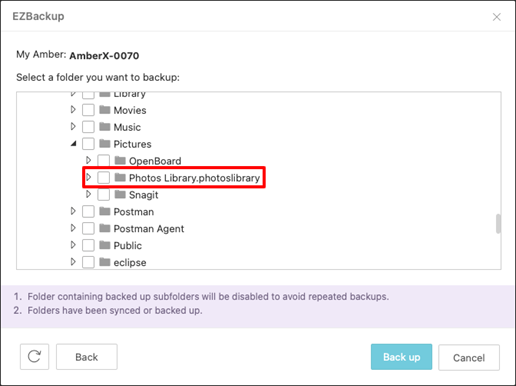Screen dimensions: 516x386
Task: Click the Postman Agent folder icon
Action: click(x=105, y=228)
